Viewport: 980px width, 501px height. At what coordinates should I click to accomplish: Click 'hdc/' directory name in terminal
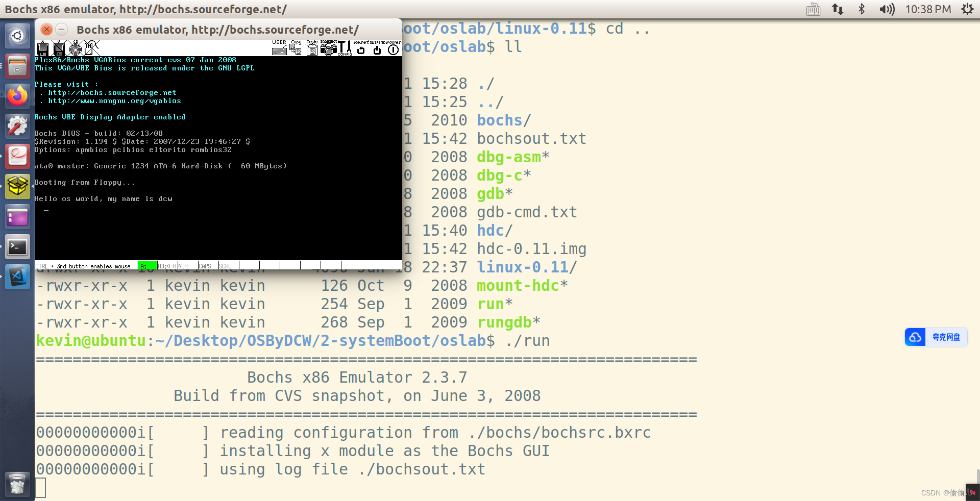click(495, 231)
